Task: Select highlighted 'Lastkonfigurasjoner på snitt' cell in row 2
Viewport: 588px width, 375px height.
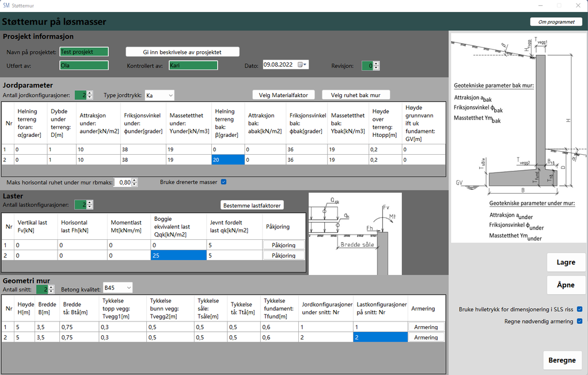Action: [380, 338]
